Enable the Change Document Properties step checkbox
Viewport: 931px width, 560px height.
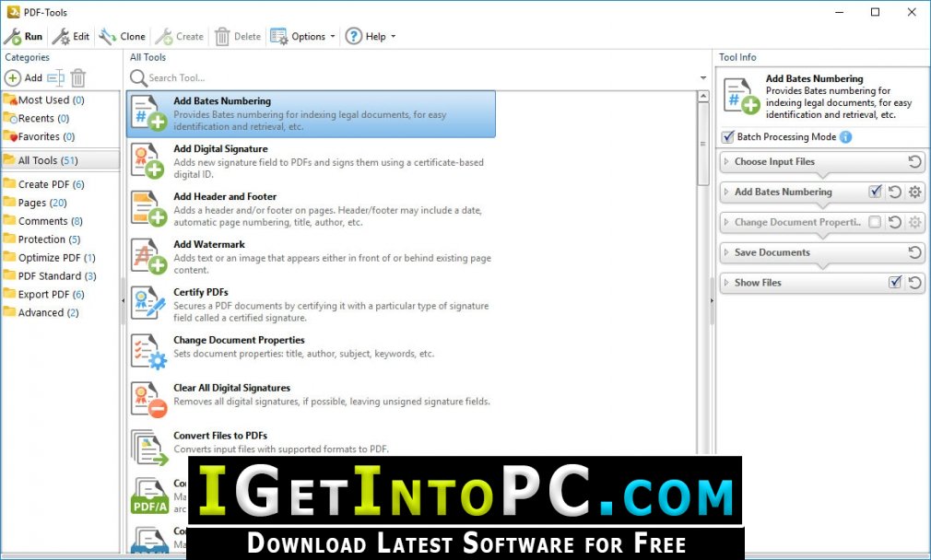[875, 222]
